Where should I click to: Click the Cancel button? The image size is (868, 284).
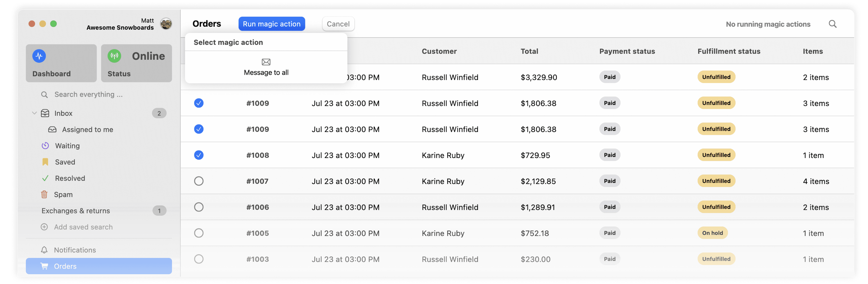pyautogui.click(x=338, y=23)
